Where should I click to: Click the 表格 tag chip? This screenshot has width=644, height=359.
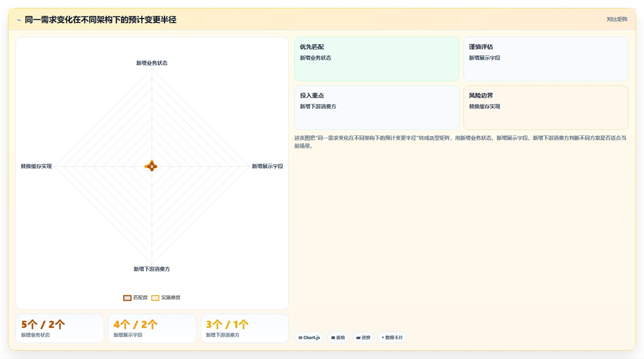pyautogui.click(x=338, y=337)
